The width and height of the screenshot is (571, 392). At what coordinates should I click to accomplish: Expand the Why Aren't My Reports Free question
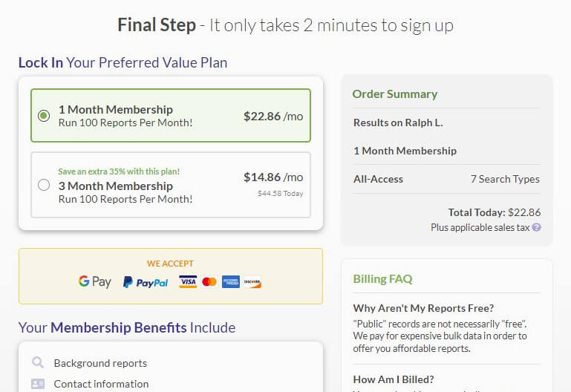point(423,308)
